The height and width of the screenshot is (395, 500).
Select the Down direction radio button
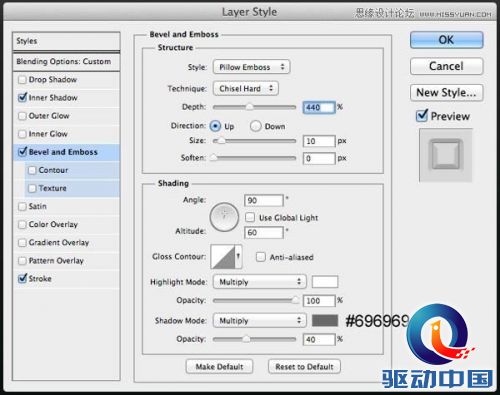coord(255,126)
